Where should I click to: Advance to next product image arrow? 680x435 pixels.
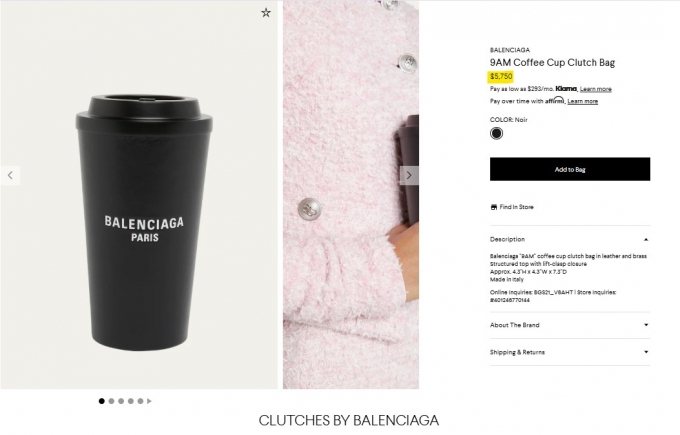point(409,176)
